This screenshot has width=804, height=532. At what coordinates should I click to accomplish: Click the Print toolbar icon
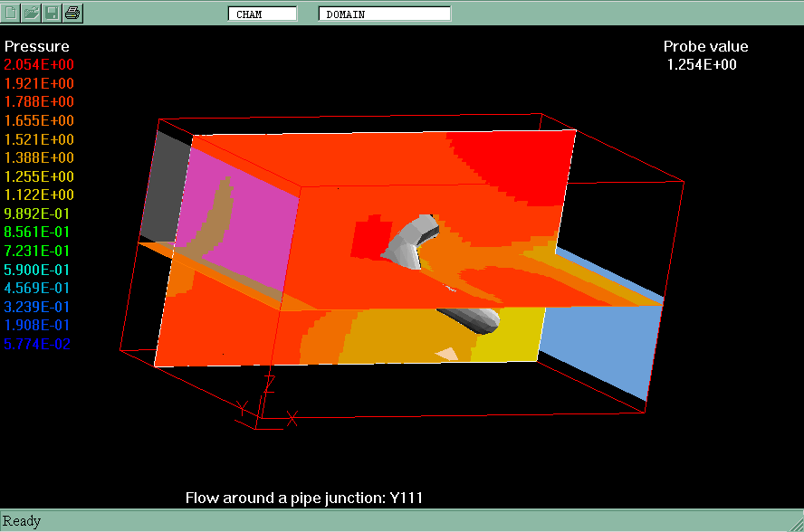[x=72, y=13]
